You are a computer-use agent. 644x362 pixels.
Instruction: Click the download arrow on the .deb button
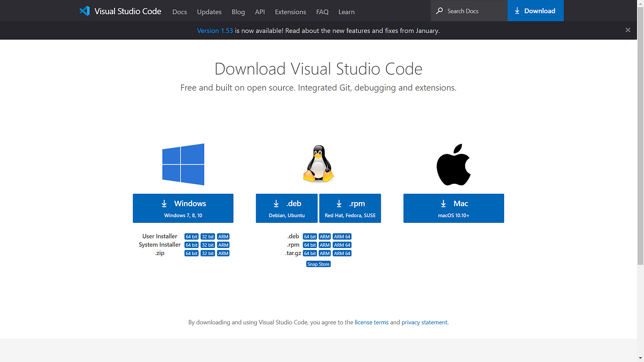point(276,204)
